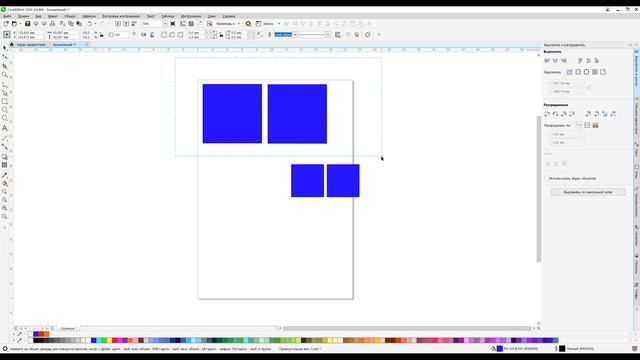Toggle rulers display in the toolbar
640x360 pixels.
pyautogui.click(x=183, y=24)
